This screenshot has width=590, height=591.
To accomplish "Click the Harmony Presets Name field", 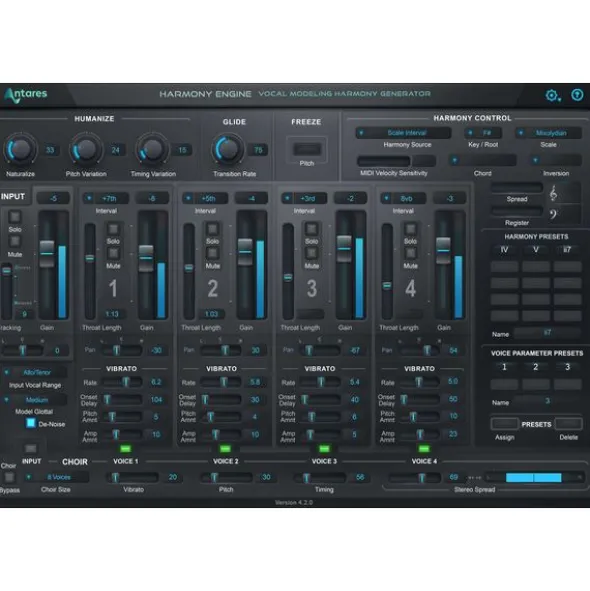I will pos(547,333).
